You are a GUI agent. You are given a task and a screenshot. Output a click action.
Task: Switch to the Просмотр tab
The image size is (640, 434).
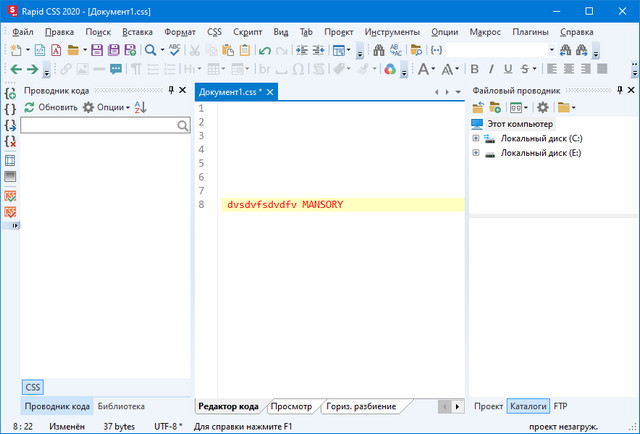291,407
